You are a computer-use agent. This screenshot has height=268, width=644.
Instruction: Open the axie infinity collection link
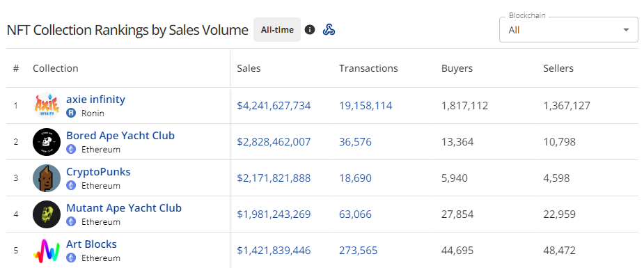pyautogui.click(x=95, y=100)
